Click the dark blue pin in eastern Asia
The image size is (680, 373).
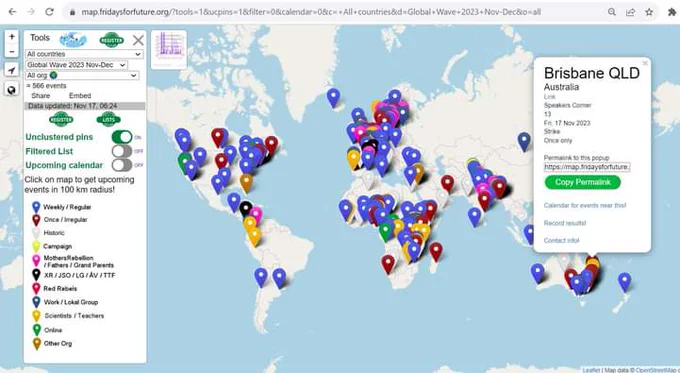(524, 142)
